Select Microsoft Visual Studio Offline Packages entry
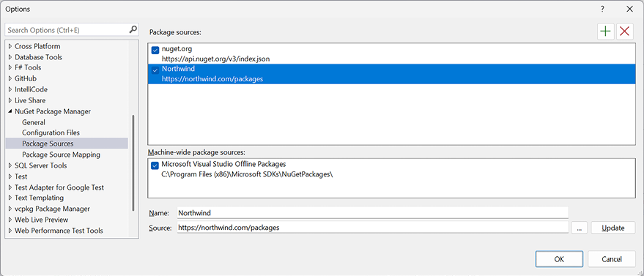 point(224,165)
